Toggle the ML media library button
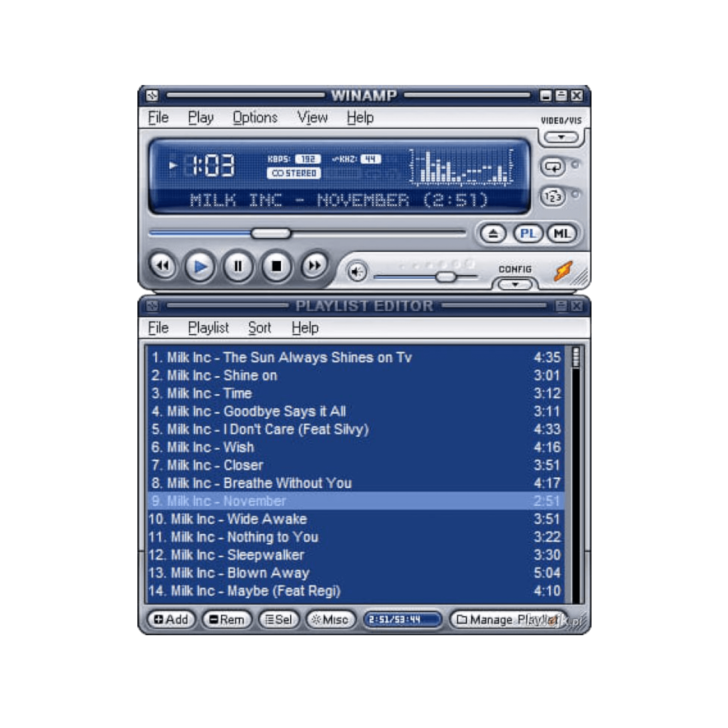The height and width of the screenshot is (728, 728). (562, 234)
